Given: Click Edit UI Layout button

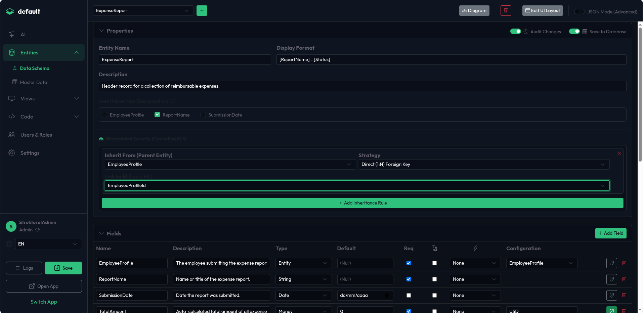Looking at the screenshot, I should (543, 10).
